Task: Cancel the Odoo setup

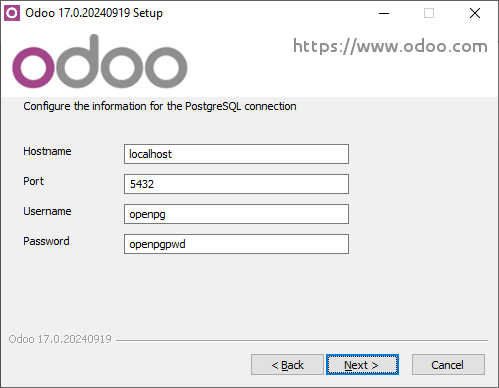Action: click(448, 365)
